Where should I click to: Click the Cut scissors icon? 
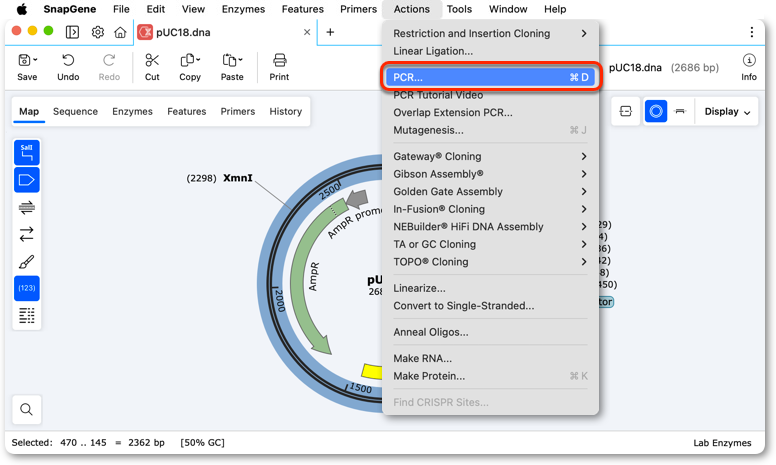coord(152,60)
